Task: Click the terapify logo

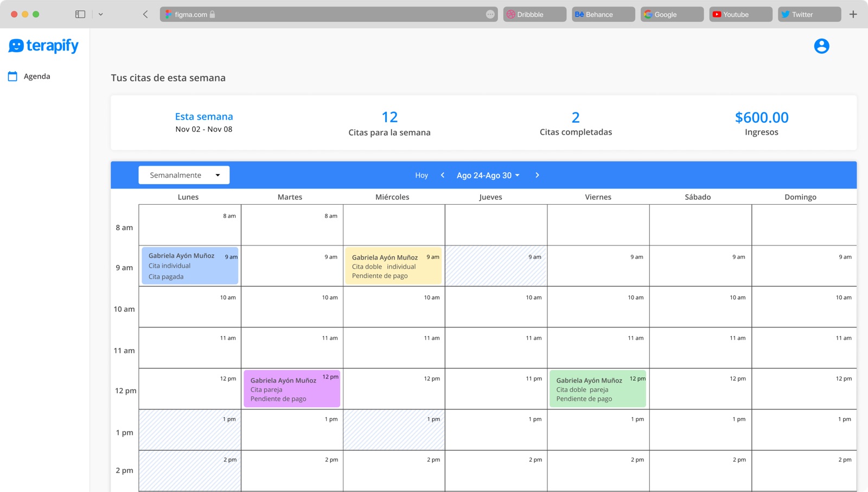Action: click(x=43, y=46)
